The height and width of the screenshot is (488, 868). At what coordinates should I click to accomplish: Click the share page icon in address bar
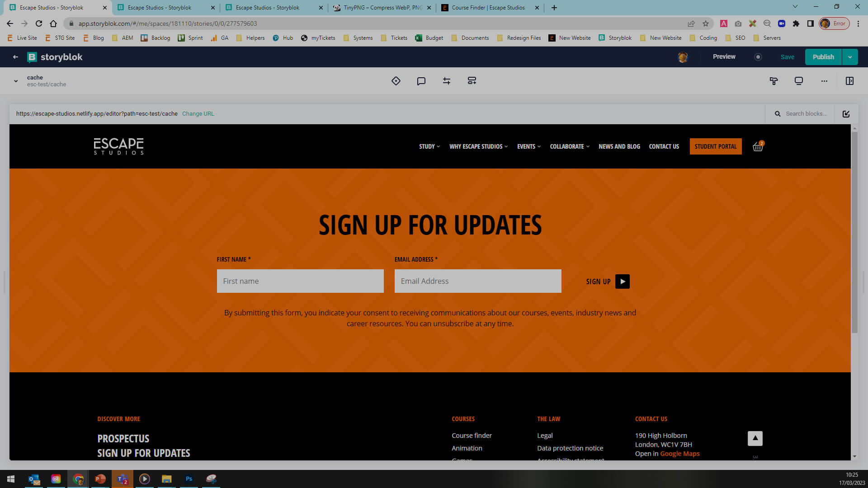691,23
